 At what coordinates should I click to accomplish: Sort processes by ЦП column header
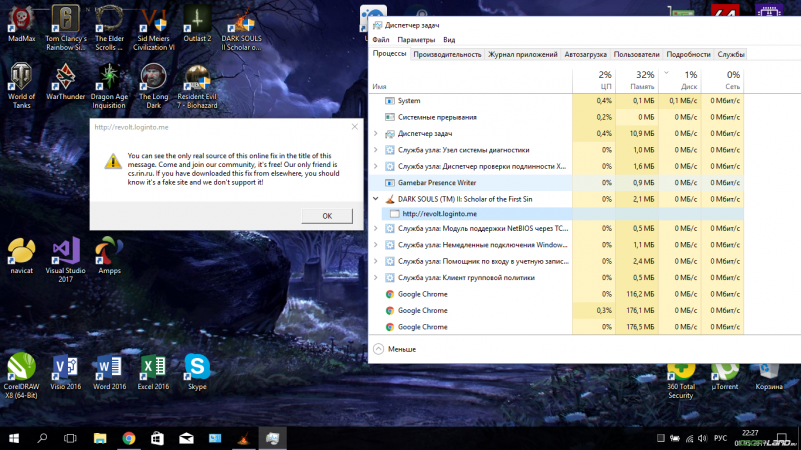(x=594, y=80)
